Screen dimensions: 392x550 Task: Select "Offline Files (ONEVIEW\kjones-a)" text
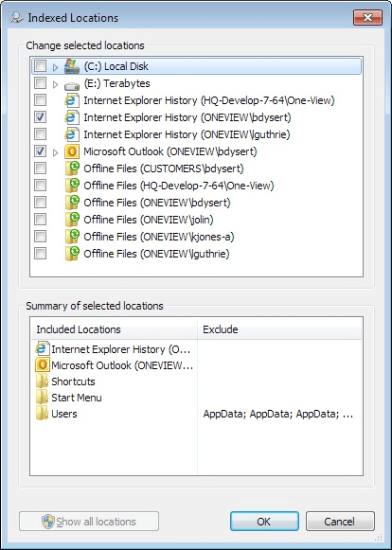[159, 237]
